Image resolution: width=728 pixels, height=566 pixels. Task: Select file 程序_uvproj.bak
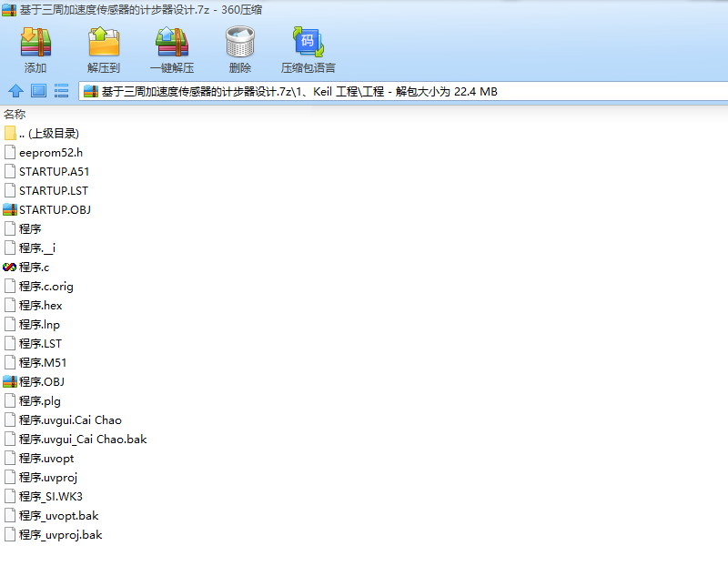(54, 535)
